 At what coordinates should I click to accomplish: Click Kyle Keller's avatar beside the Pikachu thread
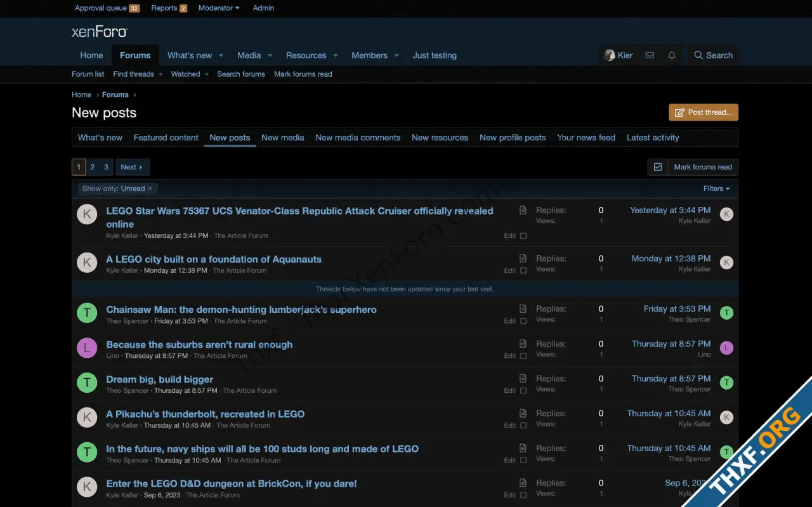pyautogui.click(x=87, y=417)
